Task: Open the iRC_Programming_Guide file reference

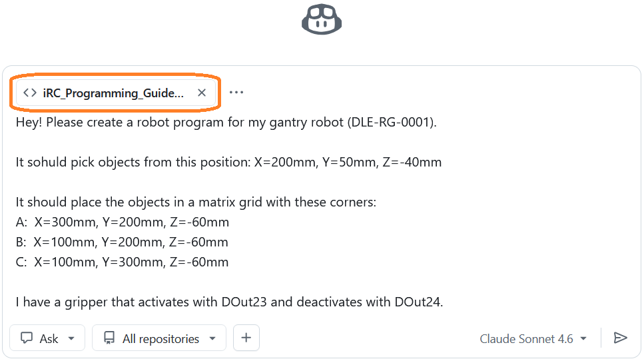Action: click(x=113, y=93)
